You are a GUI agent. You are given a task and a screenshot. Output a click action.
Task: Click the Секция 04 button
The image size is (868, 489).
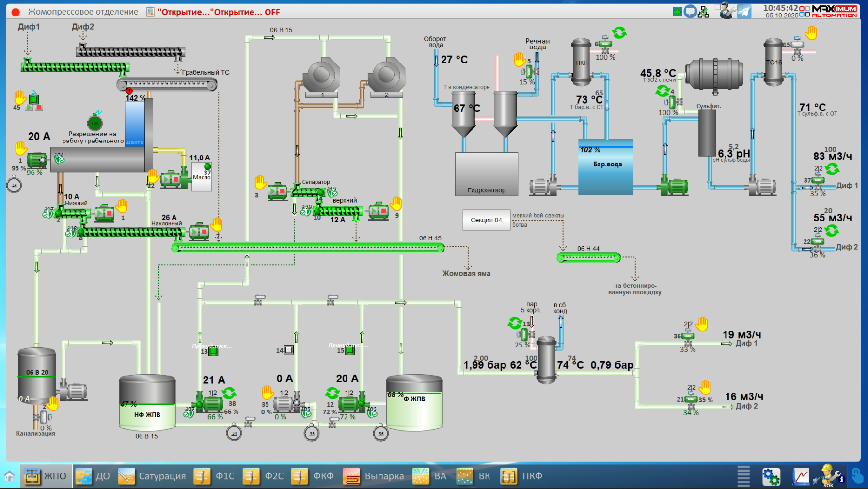tap(486, 220)
